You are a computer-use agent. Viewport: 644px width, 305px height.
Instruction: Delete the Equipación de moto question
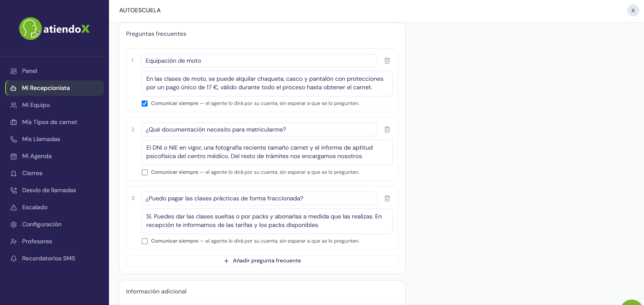click(x=387, y=61)
